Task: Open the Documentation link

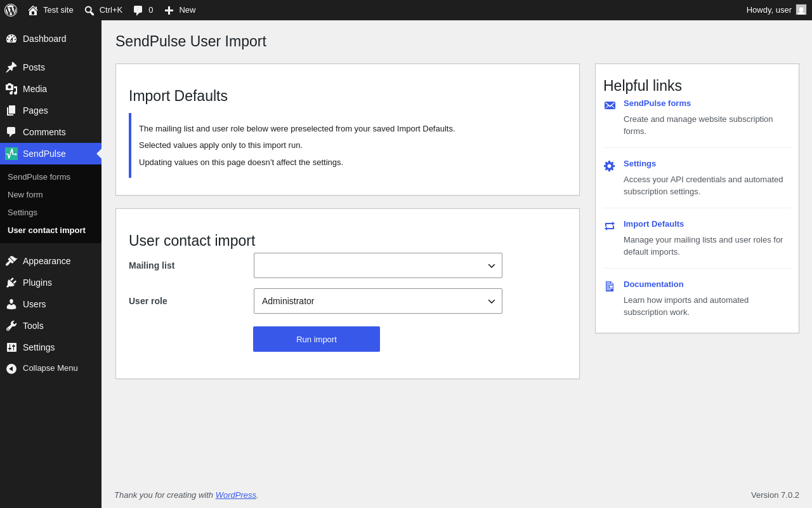Action: 653,284
